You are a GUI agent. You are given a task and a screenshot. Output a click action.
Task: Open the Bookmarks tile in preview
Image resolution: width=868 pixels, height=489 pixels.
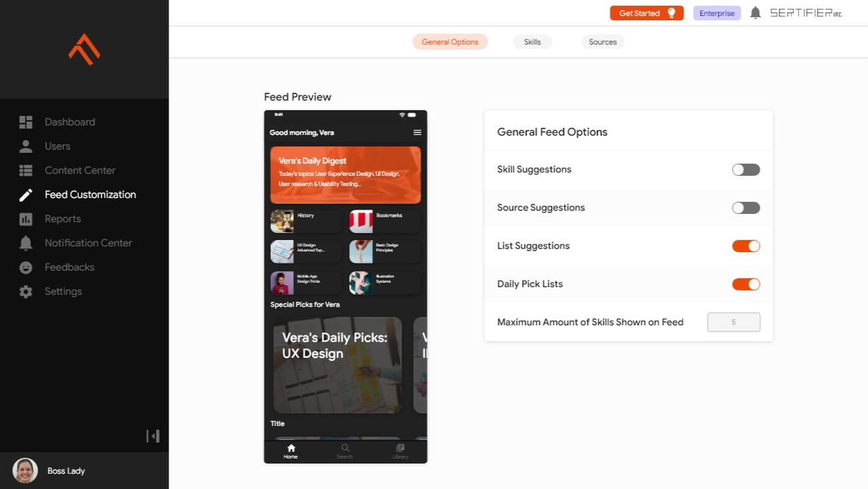pos(385,221)
